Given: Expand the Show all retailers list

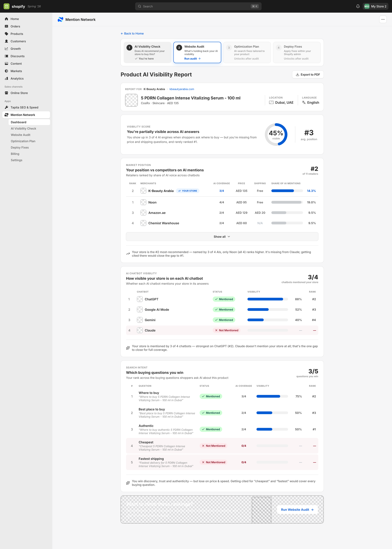Looking at the screenshot, I should [x=222, y=237].
